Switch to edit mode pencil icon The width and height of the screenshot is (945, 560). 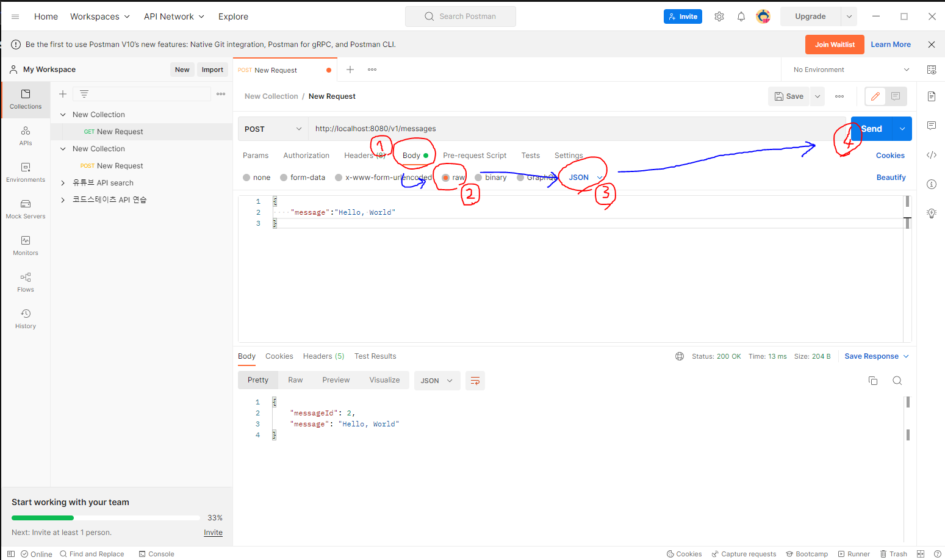tap(875, 96)
